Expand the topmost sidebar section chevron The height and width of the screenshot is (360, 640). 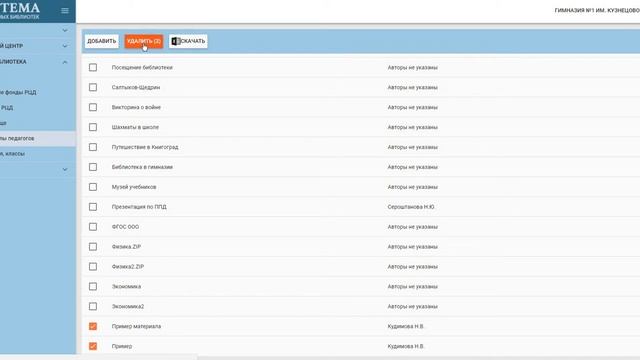(x=65, y=30)
